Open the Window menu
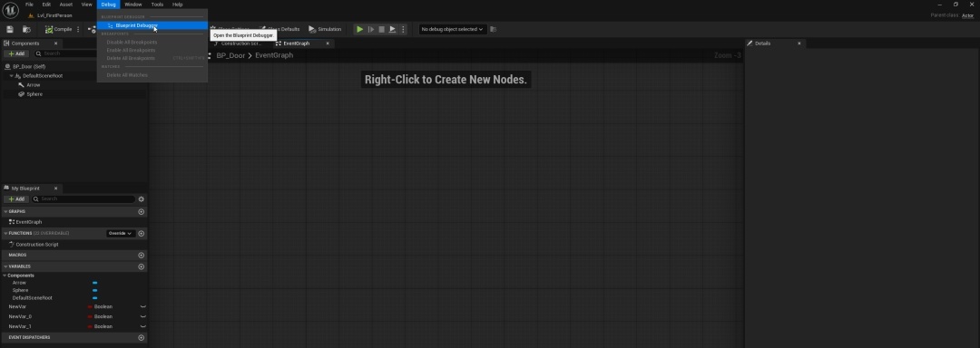 (x=133, y=5)
